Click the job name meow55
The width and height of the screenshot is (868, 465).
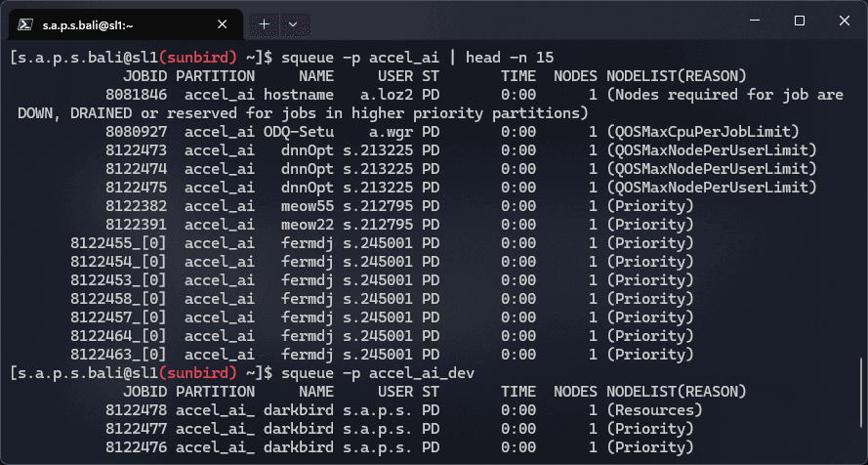coord(308,206)
